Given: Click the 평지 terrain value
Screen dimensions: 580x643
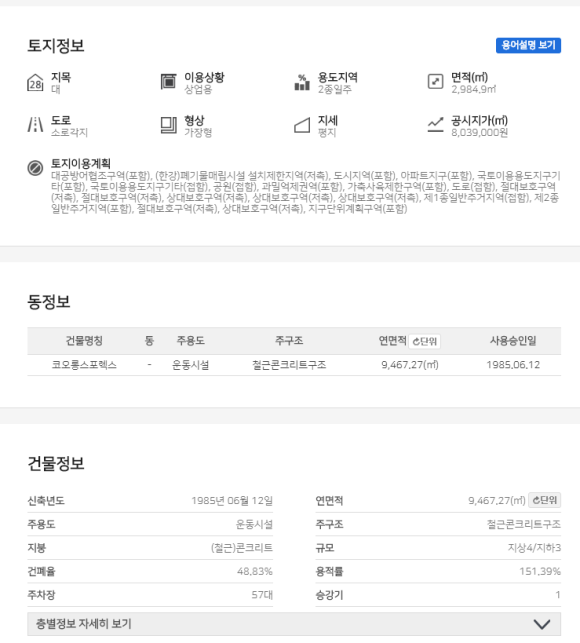Looking at the screenshot, I should (327, 133).
